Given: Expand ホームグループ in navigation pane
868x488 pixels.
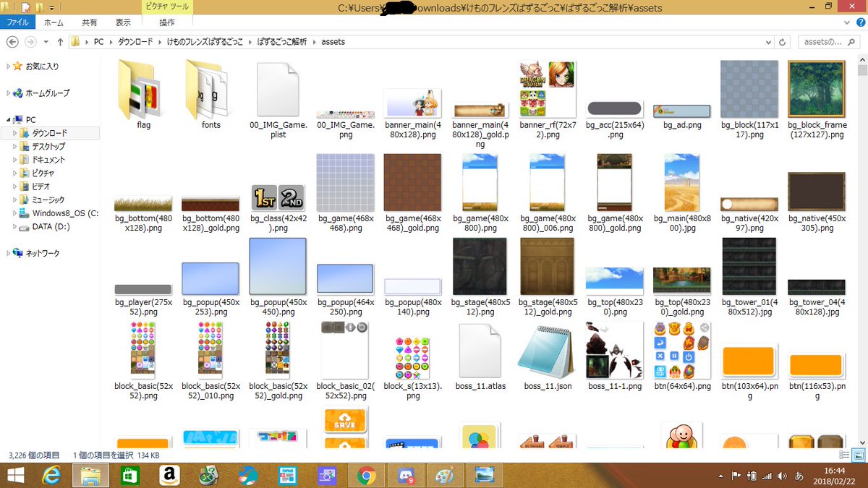Looking at the screenshot, I should pyautogui.click(x=9, y=93).
